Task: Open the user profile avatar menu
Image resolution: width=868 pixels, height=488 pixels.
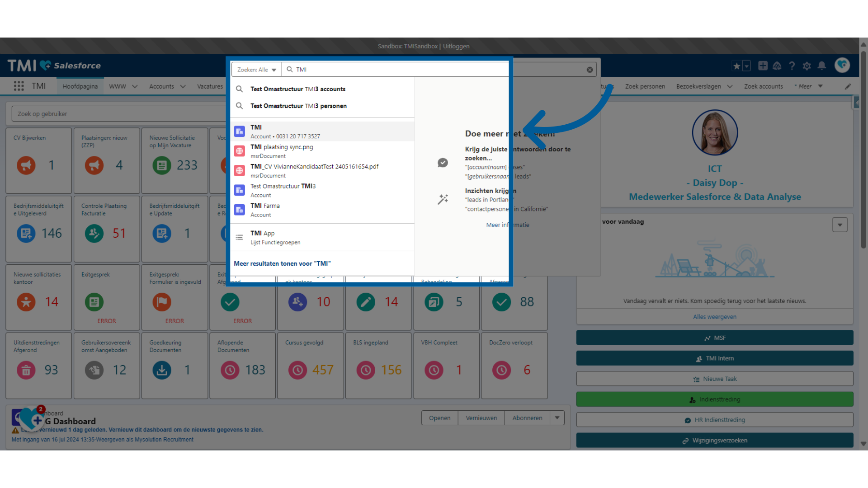Action: click(x=842, y=65)
